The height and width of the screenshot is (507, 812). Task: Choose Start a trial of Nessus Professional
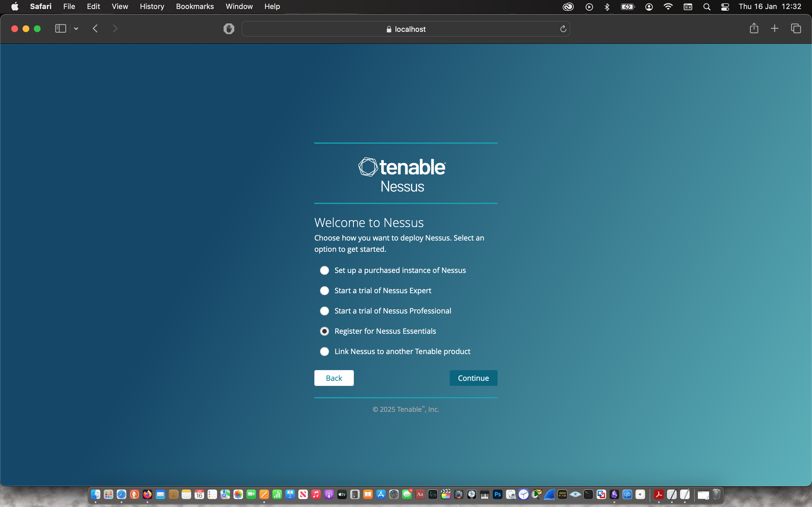point(324,311)
